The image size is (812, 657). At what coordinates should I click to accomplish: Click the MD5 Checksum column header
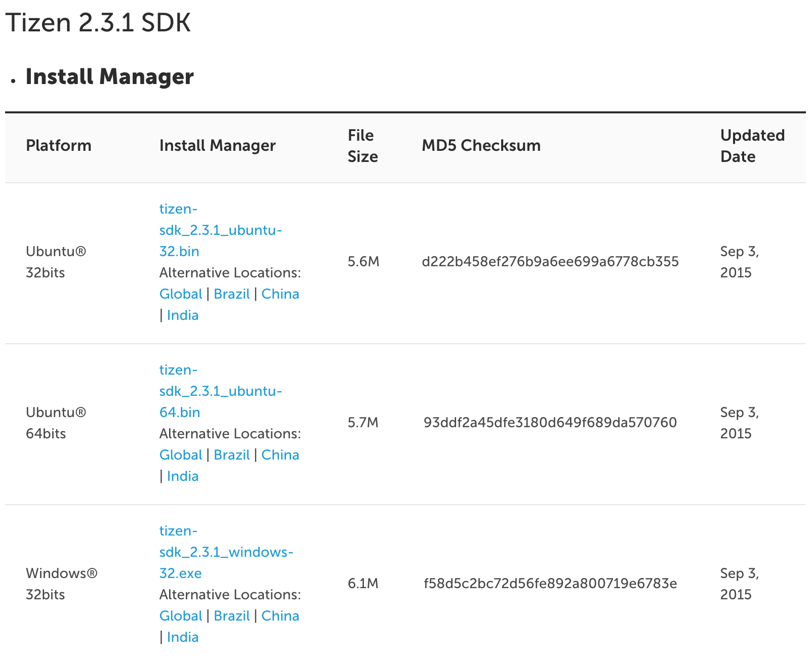481,146
